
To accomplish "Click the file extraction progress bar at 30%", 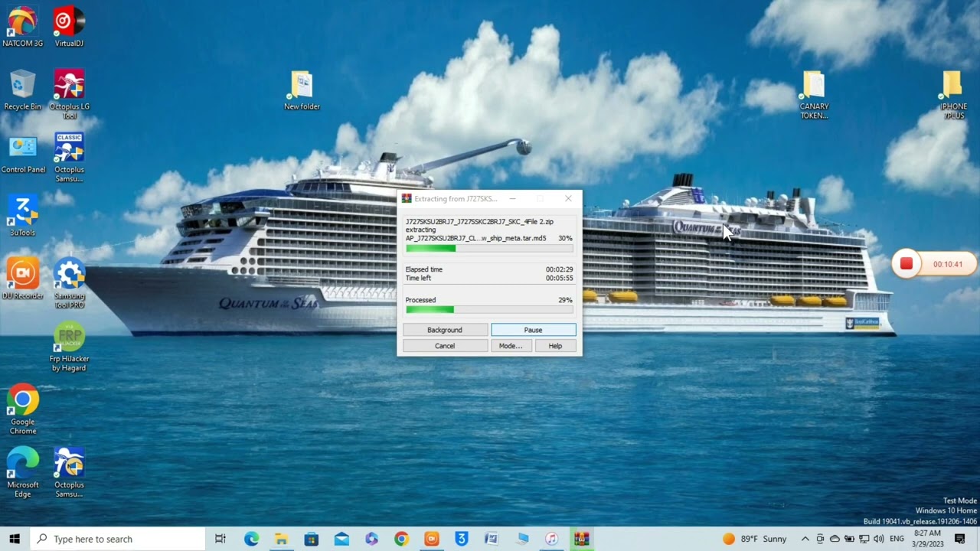I will 489,248.
